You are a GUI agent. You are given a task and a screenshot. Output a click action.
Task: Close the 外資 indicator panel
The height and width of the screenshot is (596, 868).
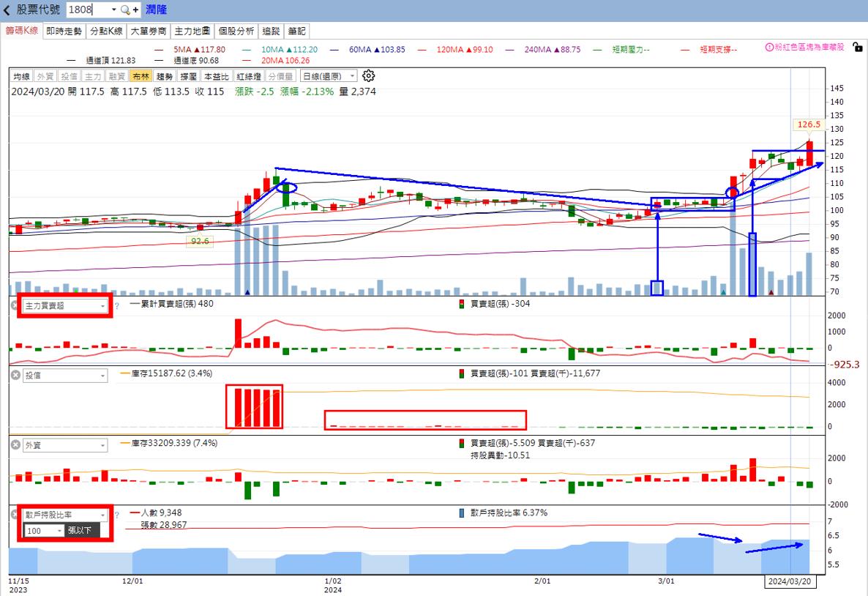pyautogui.click(x=15, y=444)
